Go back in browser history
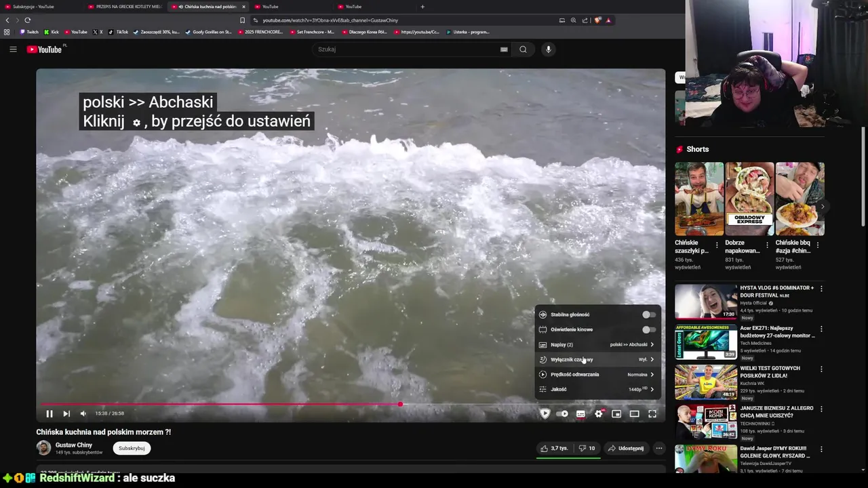 7,20
